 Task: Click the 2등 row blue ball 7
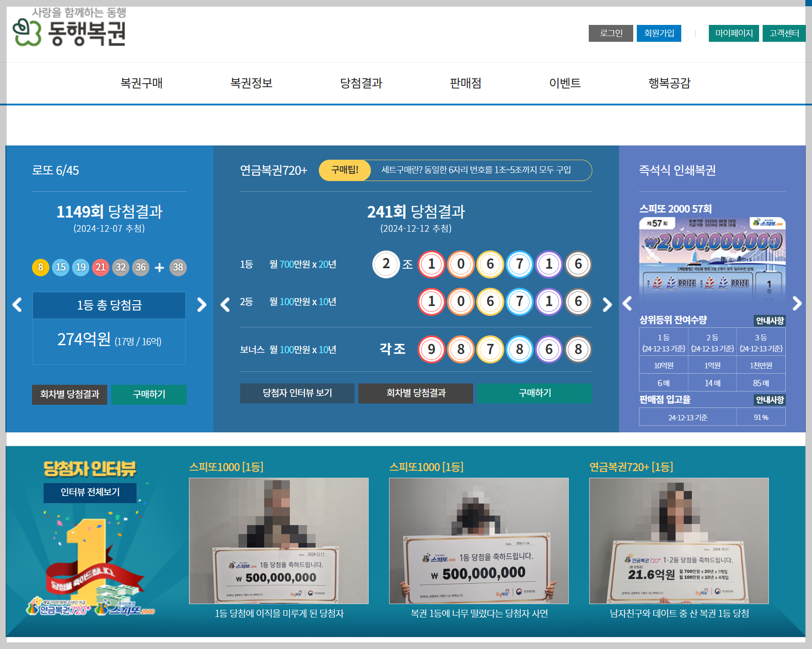(x=519, y=302)
